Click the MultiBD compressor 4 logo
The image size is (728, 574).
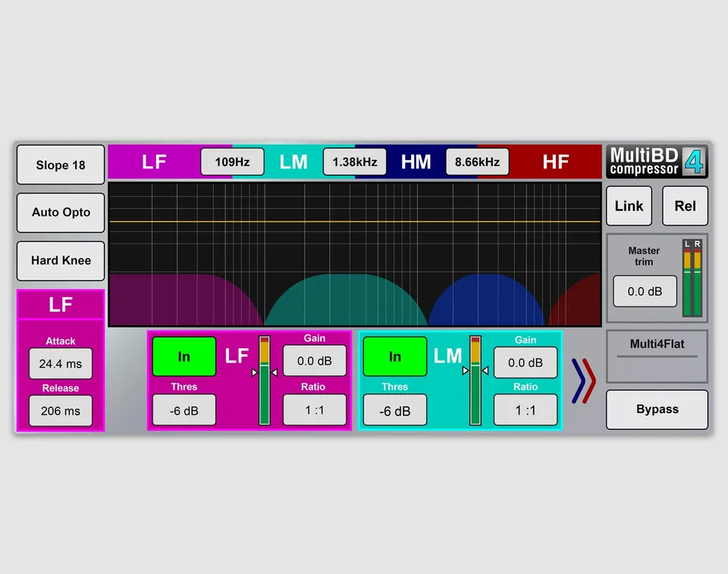point(657,162)
